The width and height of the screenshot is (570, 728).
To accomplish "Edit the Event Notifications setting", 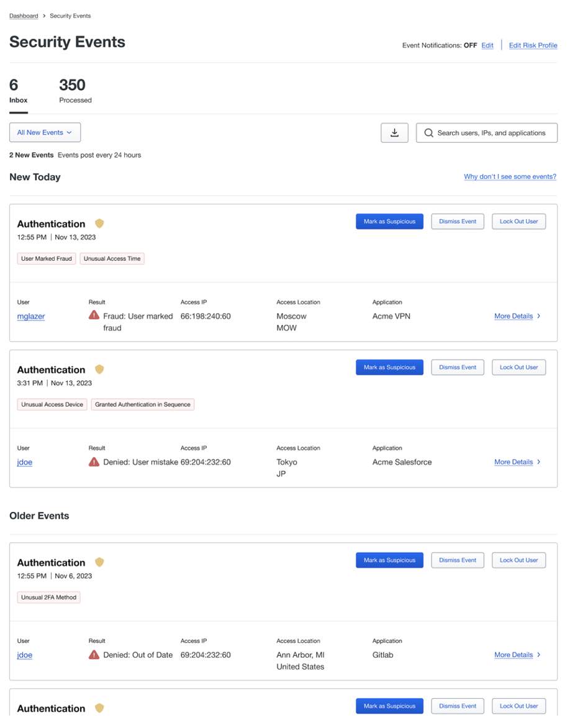I will pyautogui.click(x=487, y=45).
